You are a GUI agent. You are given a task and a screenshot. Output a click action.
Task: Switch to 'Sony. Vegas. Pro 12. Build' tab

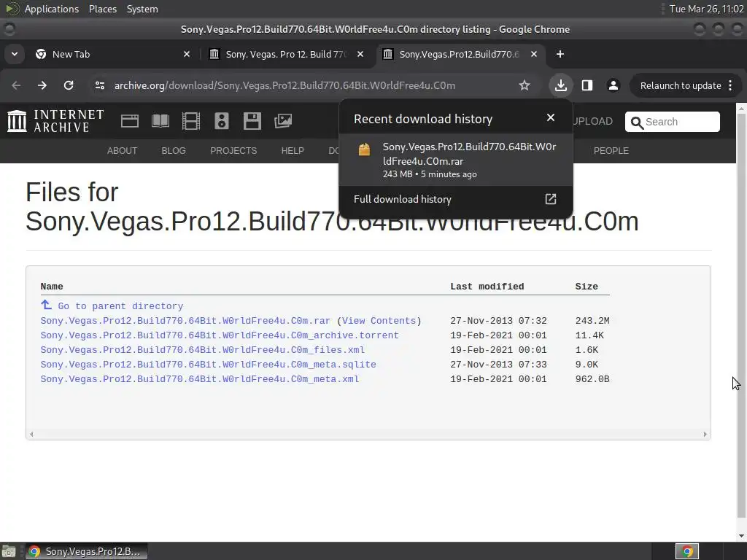click(287, 54)
